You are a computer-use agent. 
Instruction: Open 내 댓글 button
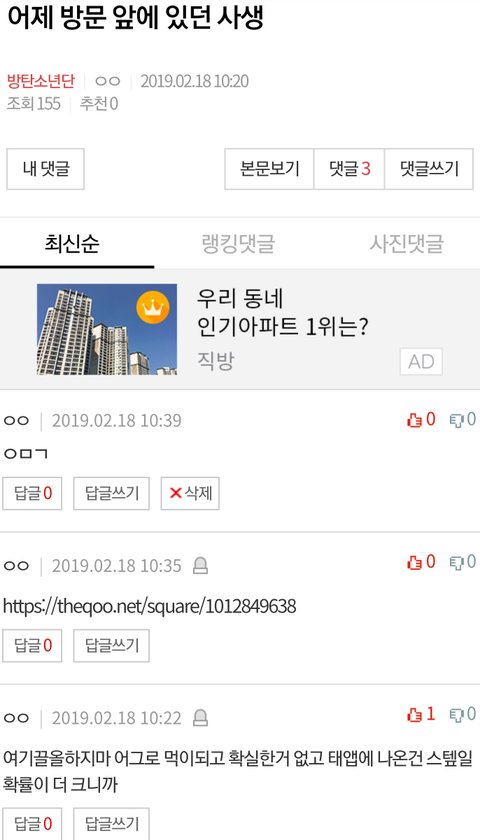tap(46, 169)
